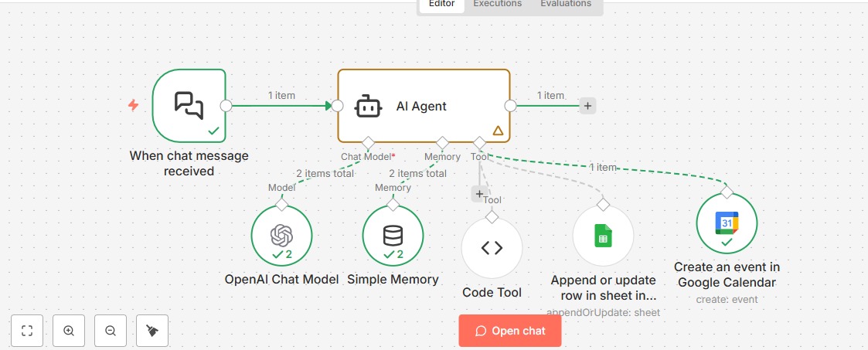
Task: Click the lightning trigger icon
Action: (x=134, y=105)
